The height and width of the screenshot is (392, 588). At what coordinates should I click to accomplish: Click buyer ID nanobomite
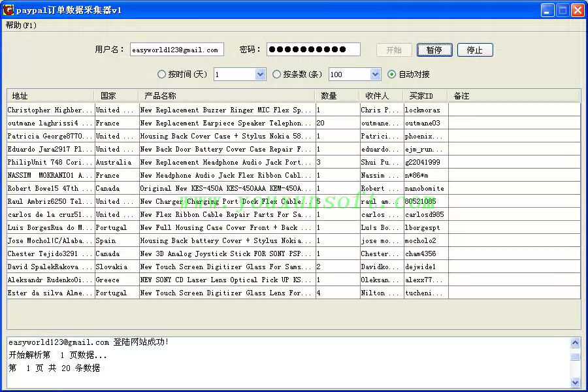pyautogui.click(x=425, y=188)
